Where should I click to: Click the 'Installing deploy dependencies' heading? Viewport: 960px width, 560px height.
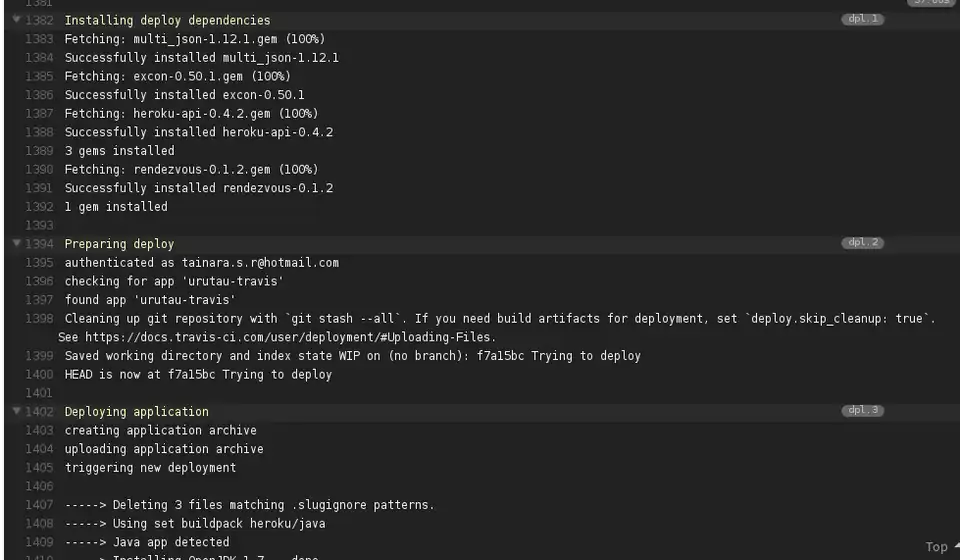(x=167, y=20)
